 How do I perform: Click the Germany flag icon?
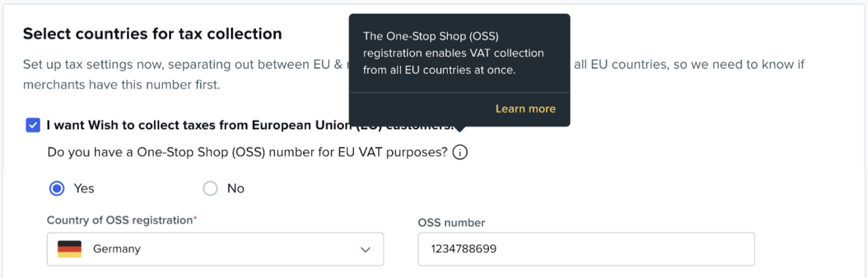click(69, 249)
